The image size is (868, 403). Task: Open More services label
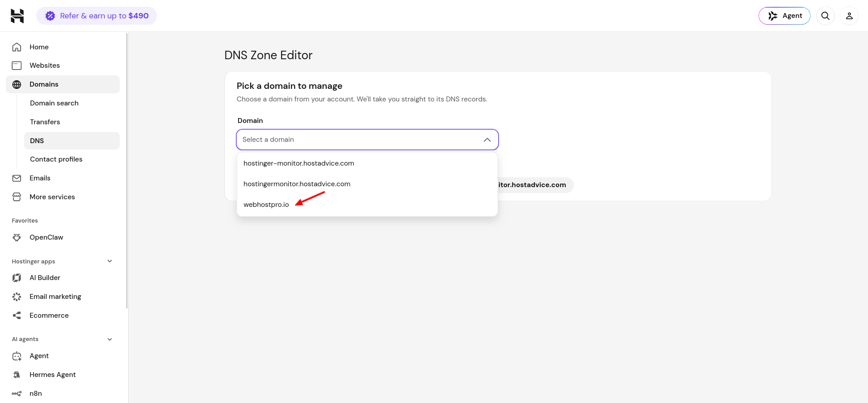[52, 197]
